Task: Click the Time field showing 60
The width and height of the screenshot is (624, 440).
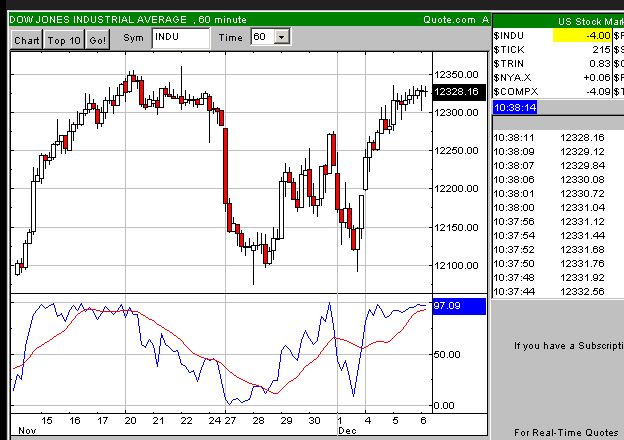Action: point(263,37)
